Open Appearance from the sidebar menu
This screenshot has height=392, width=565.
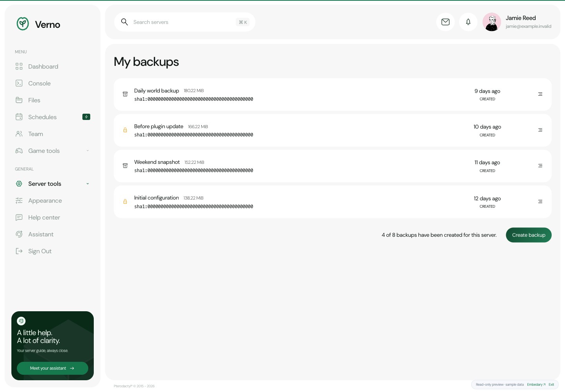pos(53,201)
